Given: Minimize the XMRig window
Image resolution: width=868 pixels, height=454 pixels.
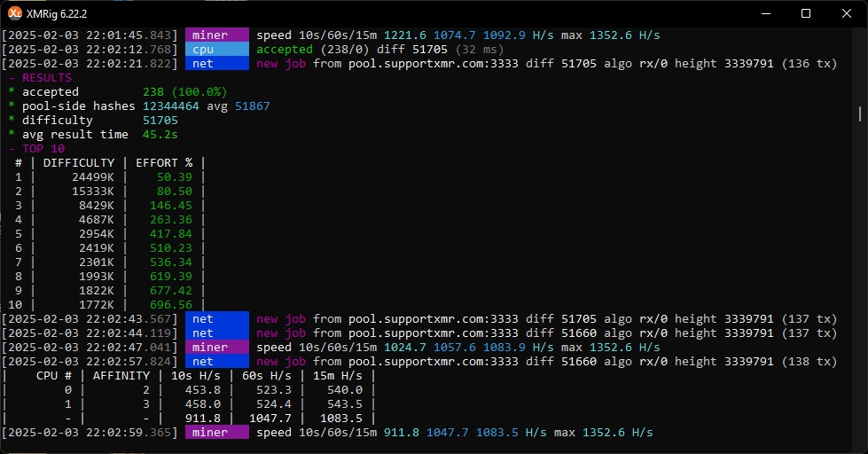Looking at the screenshot, I should [765, 13].
